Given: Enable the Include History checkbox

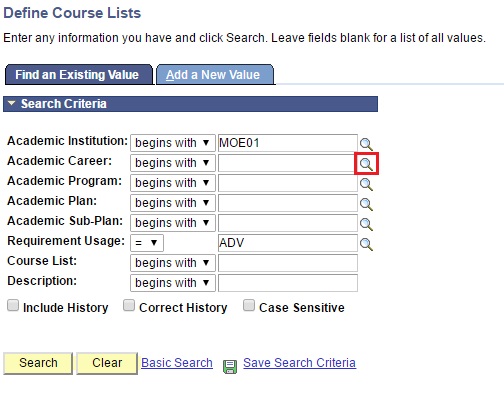Looking at the screenshot, I should point(13,305).
